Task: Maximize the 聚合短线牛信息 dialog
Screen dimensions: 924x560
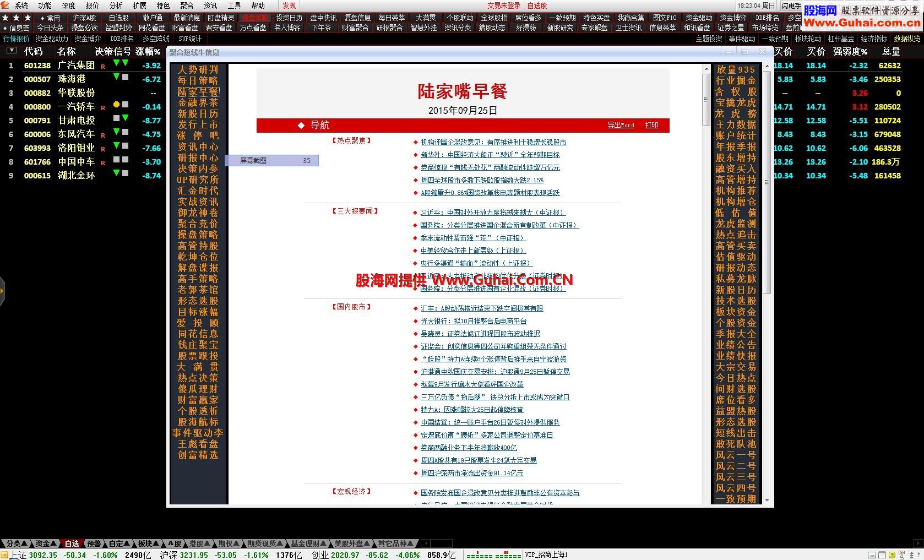Action: click(744, 52)
